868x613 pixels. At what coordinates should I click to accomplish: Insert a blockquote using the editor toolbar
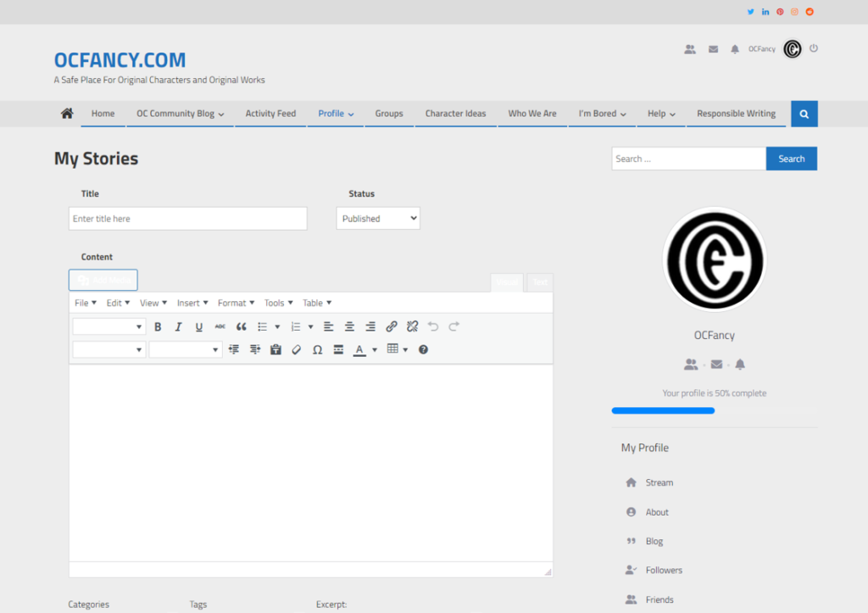pyautogui.click(x=240, y=326)
